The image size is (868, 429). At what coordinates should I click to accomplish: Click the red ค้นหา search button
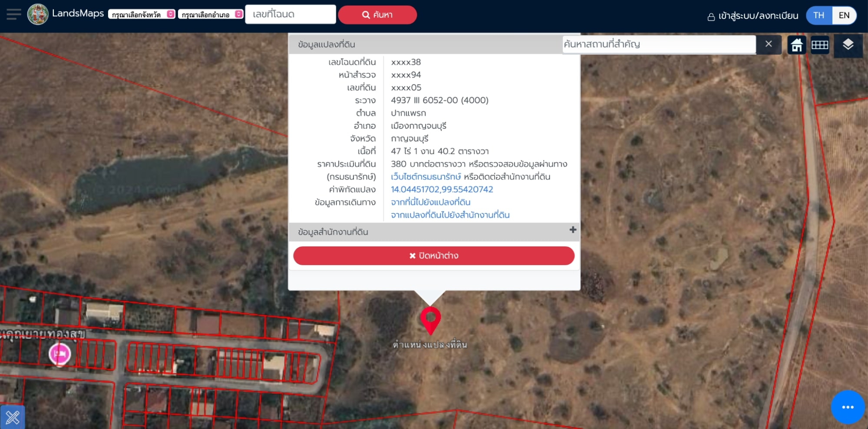click(x=377, y=15)
